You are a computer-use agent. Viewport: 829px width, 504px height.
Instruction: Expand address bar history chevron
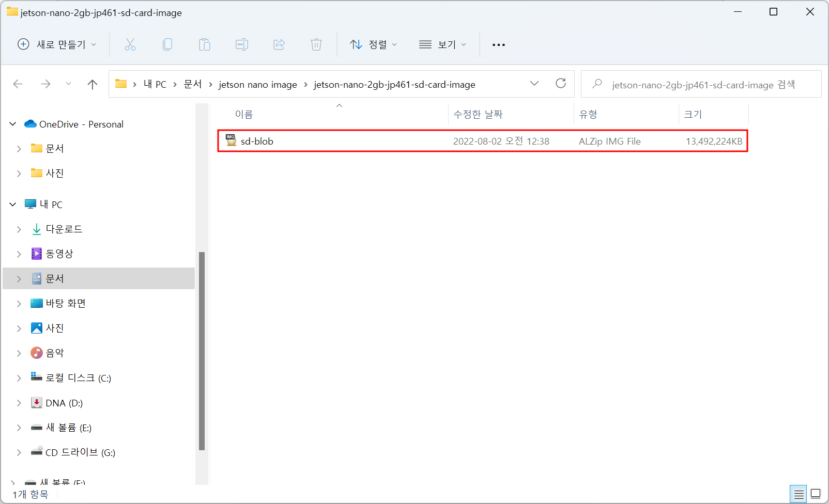(534, 84)
